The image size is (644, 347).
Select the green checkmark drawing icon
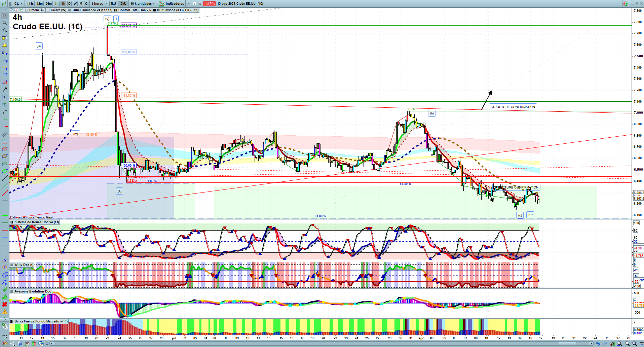pos(5,289)
